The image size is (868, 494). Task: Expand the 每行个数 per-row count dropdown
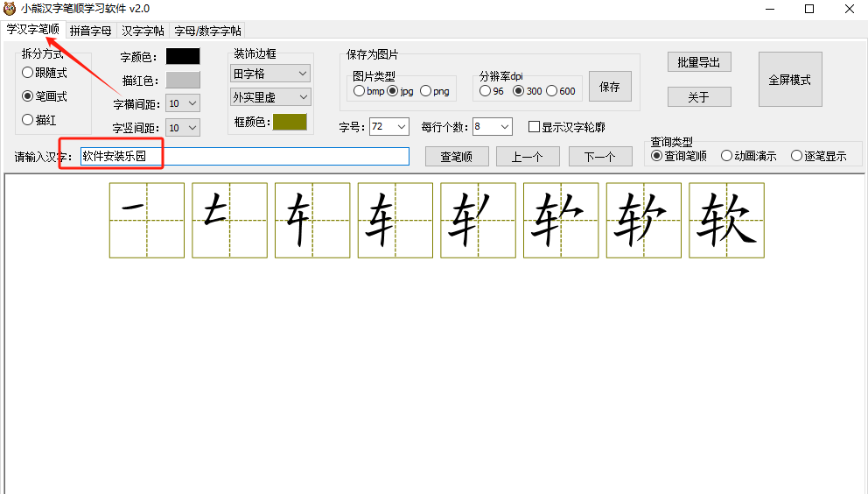click(492, 127)
